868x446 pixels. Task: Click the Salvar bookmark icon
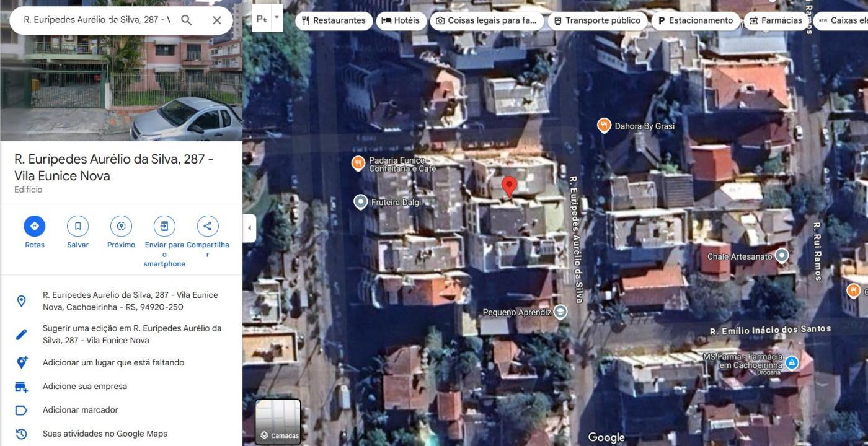pos(78,226)
